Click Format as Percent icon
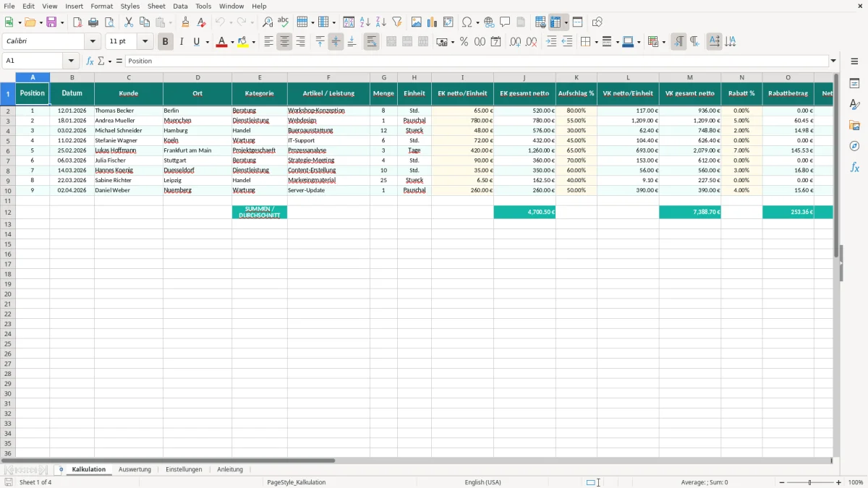The image size is (868, 488). pyautogui.click(x=464, y=42)
